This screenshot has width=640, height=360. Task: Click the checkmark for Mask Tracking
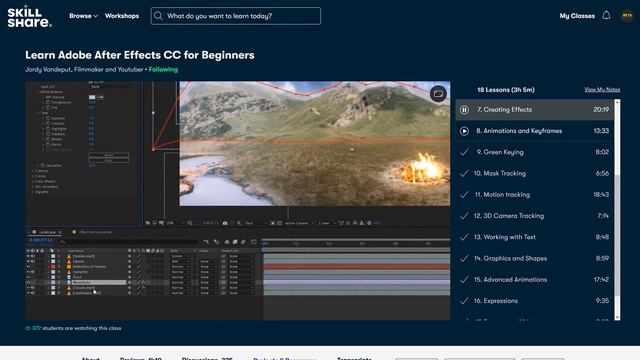[464, 173]
